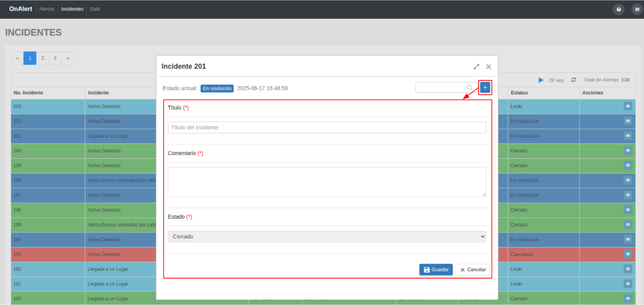Open the Incidentes menu item
Viewport: 644px width, 305px height.
coord(72,9)
